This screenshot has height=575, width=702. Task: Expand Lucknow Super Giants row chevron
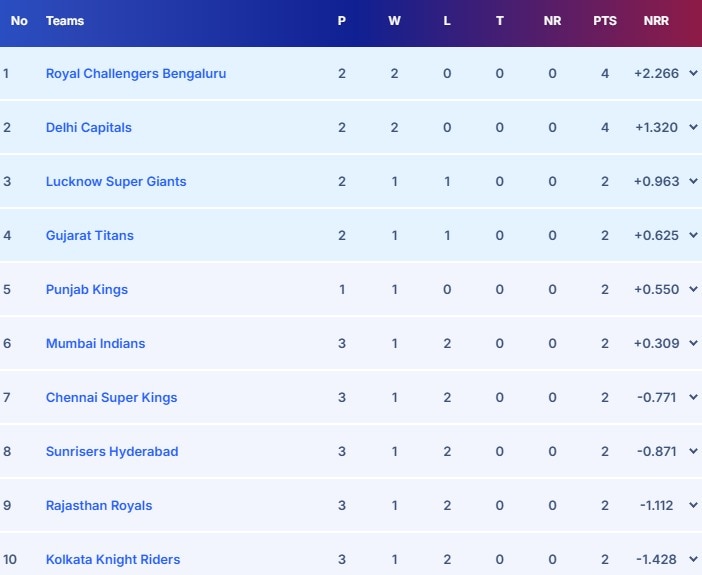[693, 181]
